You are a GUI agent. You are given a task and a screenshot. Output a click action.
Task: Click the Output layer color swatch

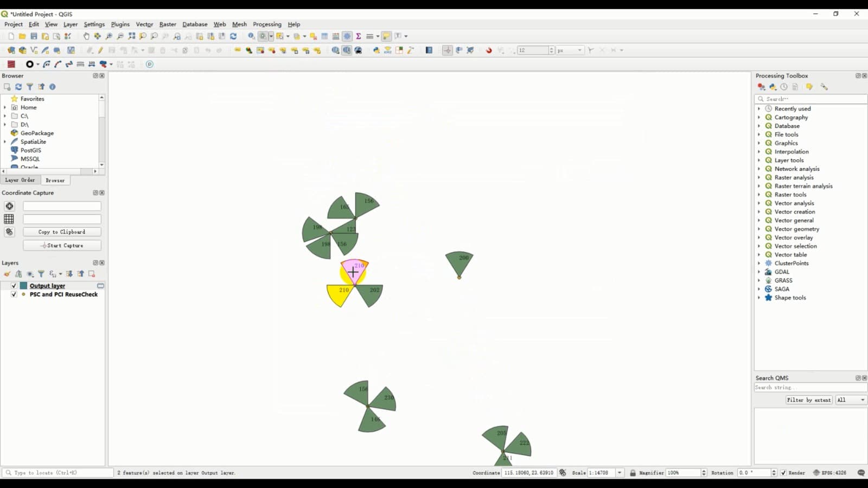click(x=23, y=286)
